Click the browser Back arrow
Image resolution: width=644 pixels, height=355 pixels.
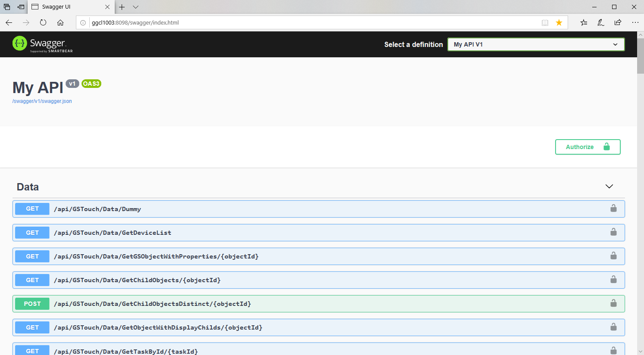[x=9, y=22]
